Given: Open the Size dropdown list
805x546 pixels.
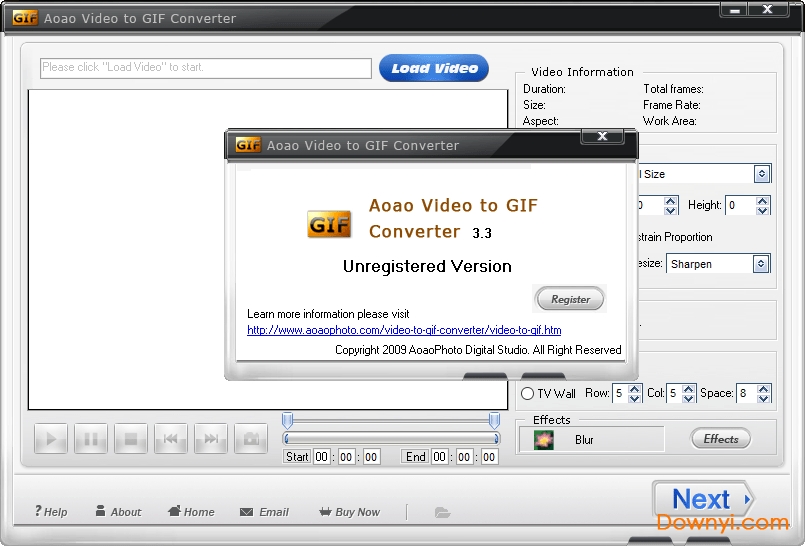Looking at the screenshot, I should point(762,174).
